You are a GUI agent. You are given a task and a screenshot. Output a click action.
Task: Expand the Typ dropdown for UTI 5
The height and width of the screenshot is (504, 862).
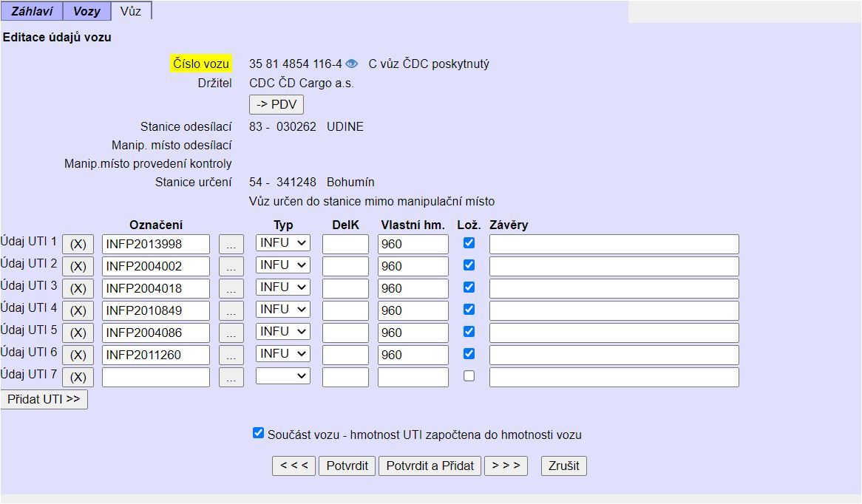coord(282,331)
